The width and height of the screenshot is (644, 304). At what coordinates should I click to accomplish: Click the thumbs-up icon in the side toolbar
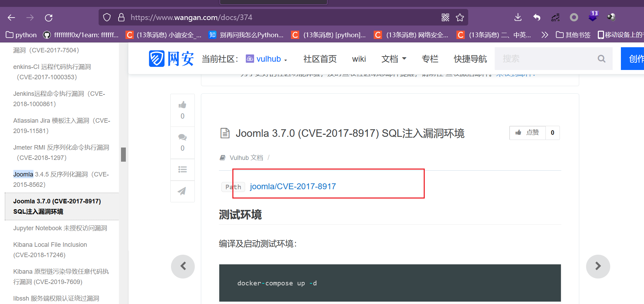(x=182, y=105)
